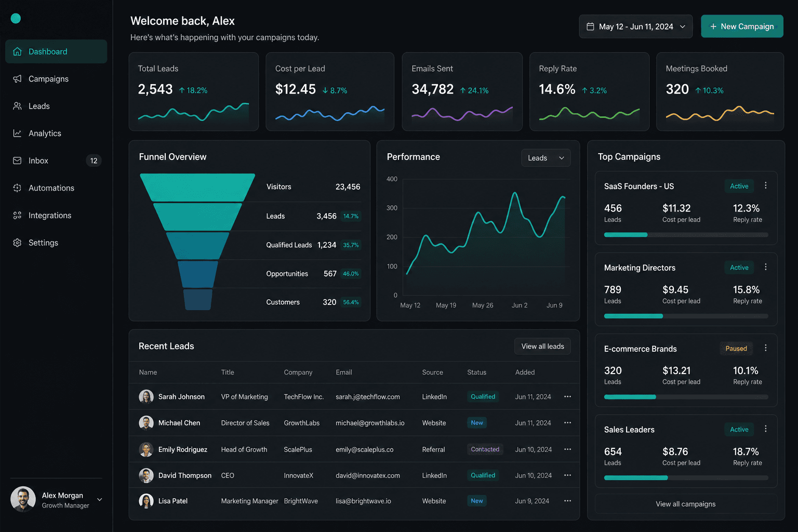The image size is (798, 532).
Task: Open Leads in the sidebar
Action: [x=56, y=106]
